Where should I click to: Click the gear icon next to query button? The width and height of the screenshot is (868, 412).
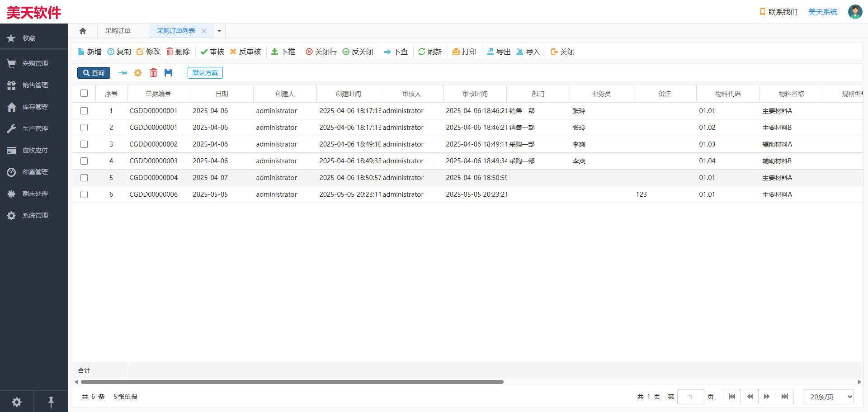138,72
